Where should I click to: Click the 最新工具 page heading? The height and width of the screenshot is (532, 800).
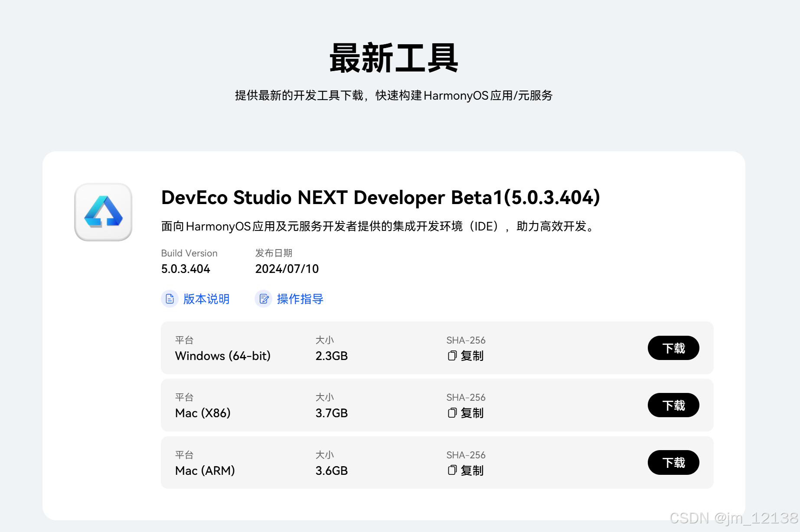pos(394,58)
